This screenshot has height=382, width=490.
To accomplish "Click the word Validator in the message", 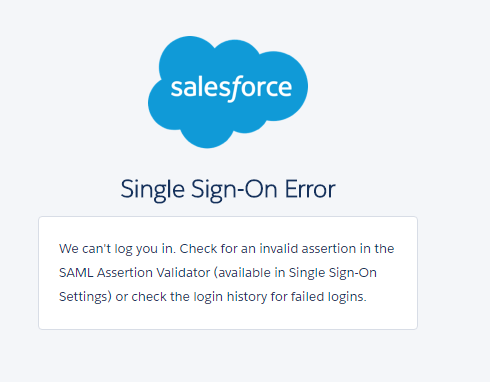I will 183,273.
